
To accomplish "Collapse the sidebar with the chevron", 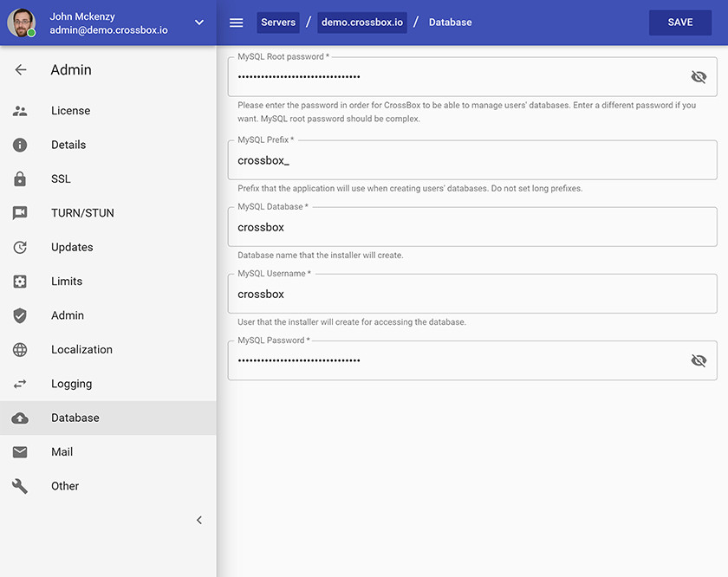I will point(199,521).
